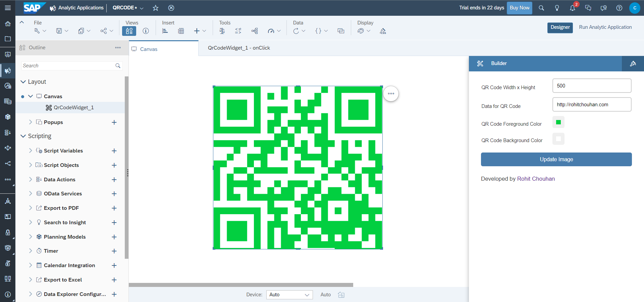Image resolution: width=644 pixels, height=302 pixels.
Task: Click Run Analytic Application
Action: (x=605, y=27)
